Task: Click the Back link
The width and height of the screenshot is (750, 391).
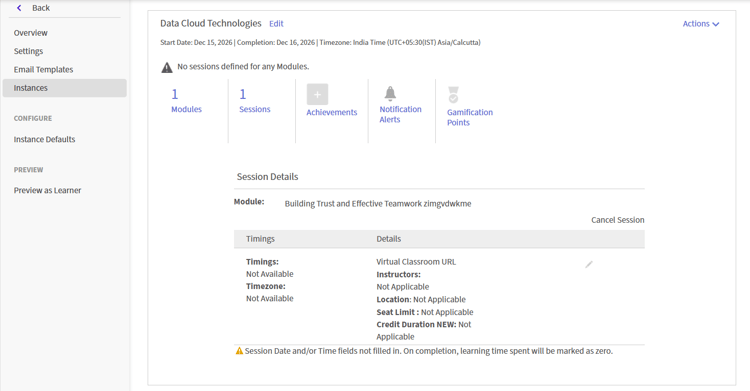Action: pyautogui.click(x=41, y=8)
